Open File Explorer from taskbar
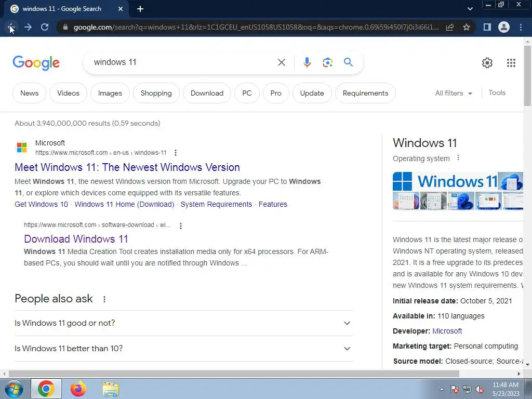This screenshot has height=399, width=532. tap(111, 389)
